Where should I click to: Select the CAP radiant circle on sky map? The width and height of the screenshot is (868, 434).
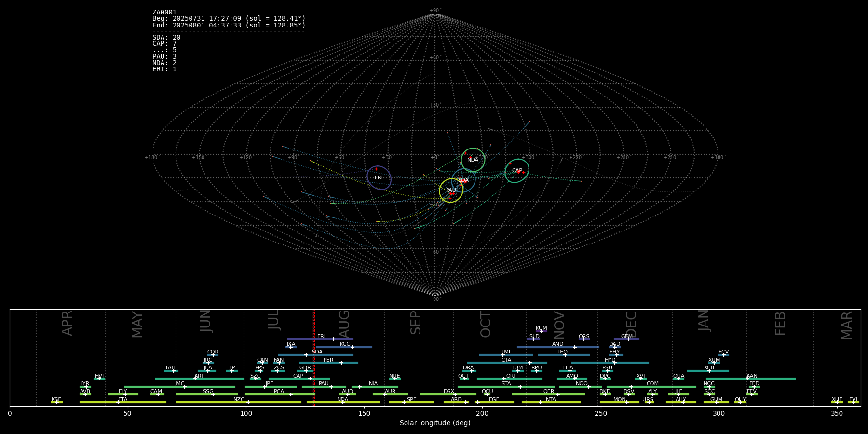click(517, 171)
